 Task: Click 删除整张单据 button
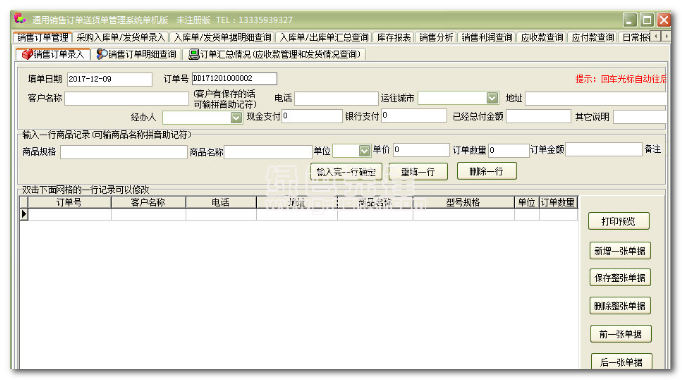620,306
